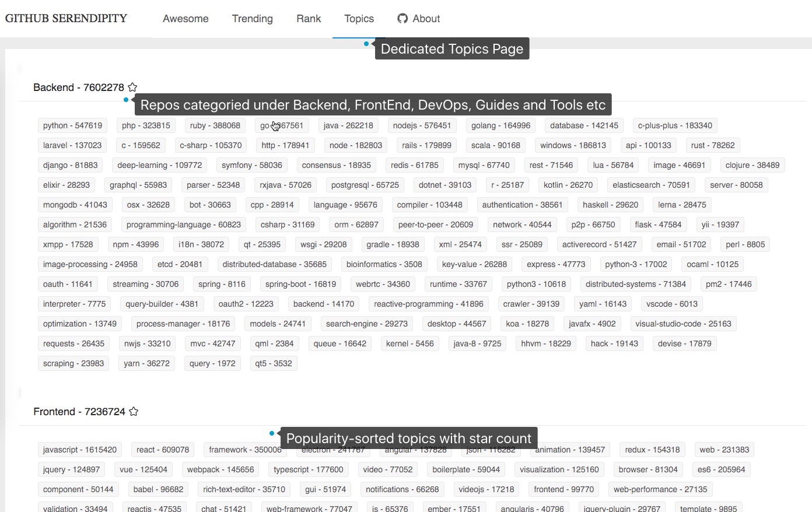Viewport: 812px width, 512px height.
Task: Open the graphql - 55983 tag
Action: click(138, 184)
